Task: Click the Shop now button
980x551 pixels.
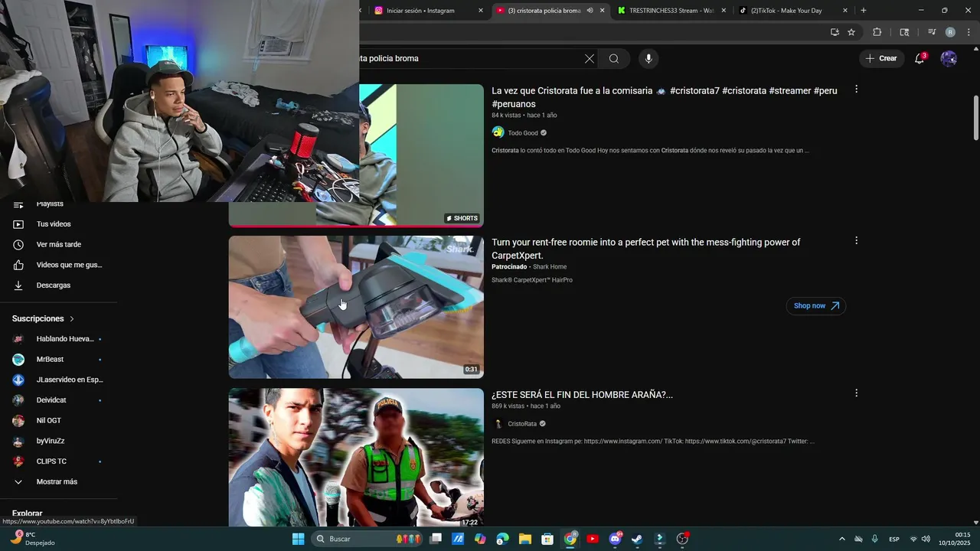Action: pos(816,306)
